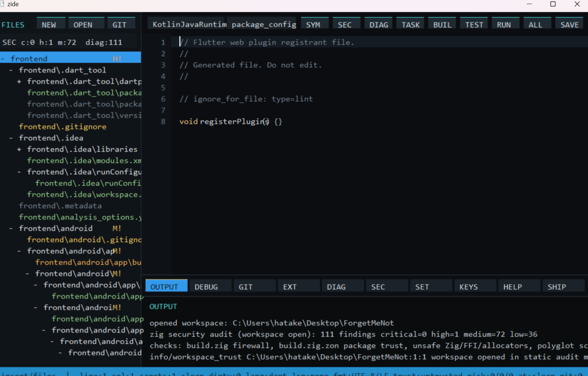588x376 pixels.
Task: Collapse the frontend root folder
Action: tap(3, 59)
